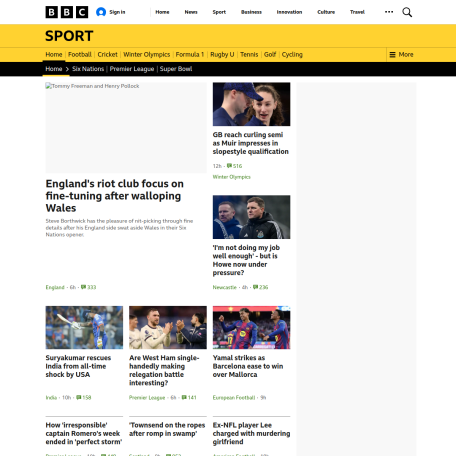Click the comments icon on West Ham story
The height and width of the screenshot is (456, 456).
(184, 397)
